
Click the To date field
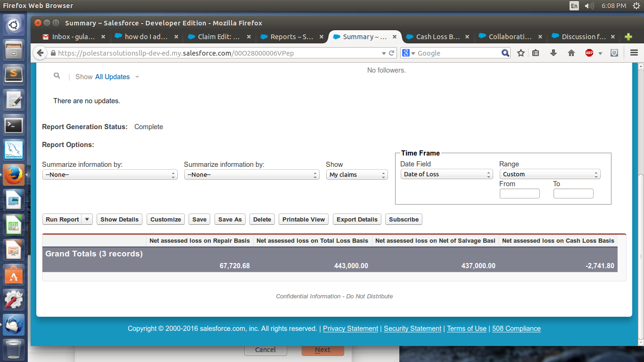point(573,194)
